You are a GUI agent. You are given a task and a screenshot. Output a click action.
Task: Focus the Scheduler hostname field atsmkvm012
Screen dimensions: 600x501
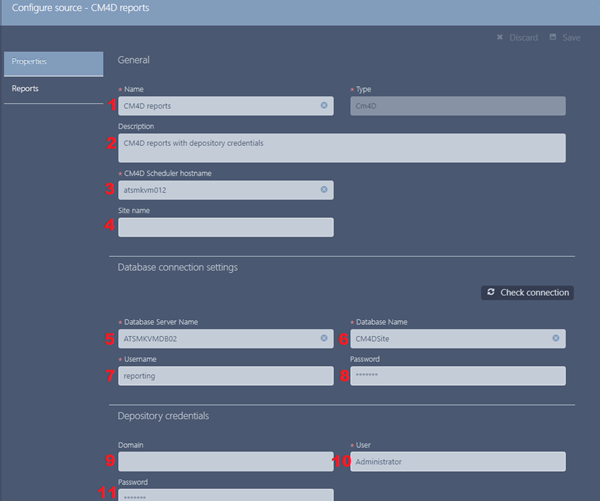[226, 190]
